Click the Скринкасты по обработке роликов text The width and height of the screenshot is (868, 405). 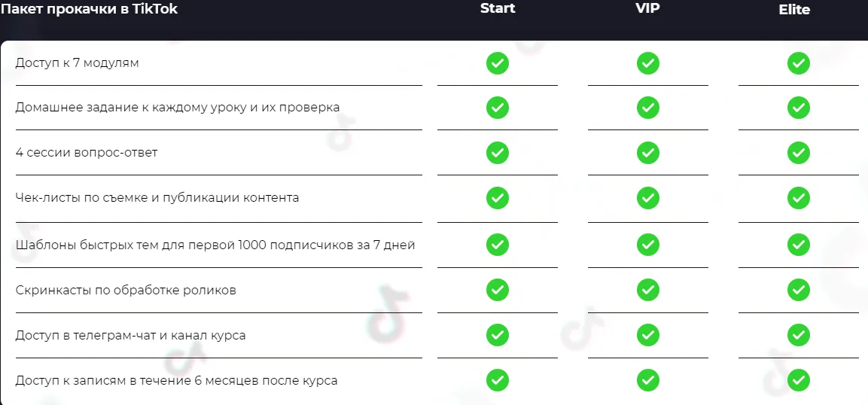[125, 290]
